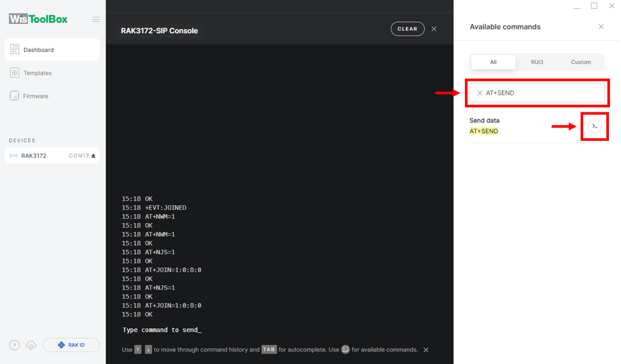Click the available commands icon in hint
Image resolution: width=621 pixels, height=364 pixels.
click(x=345, y=349)
